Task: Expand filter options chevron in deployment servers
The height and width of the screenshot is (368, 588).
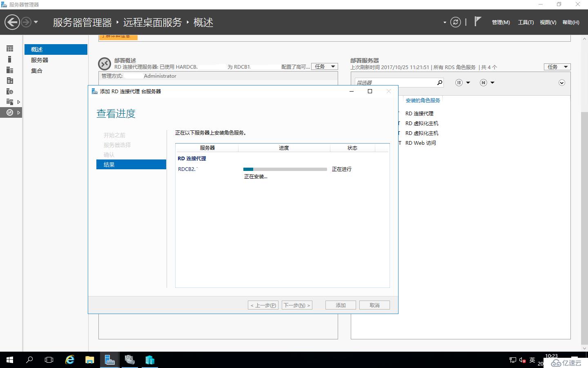Action: tap(562, 83)
